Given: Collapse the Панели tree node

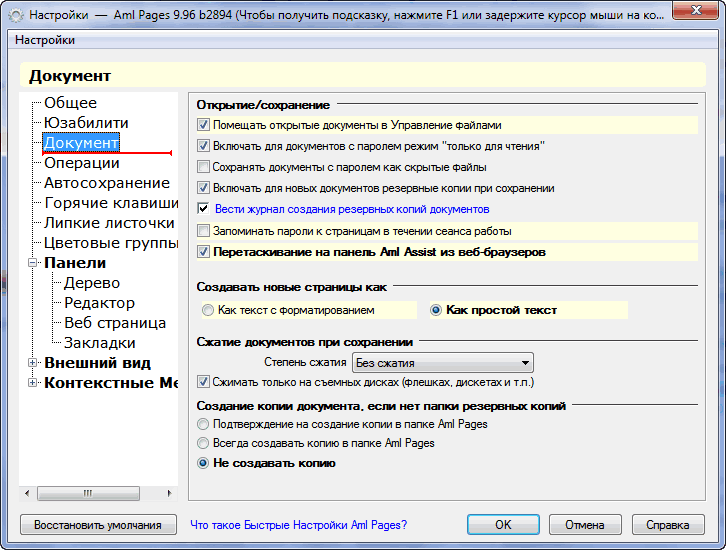Looking at the screenshot, I should pos(32,263).
